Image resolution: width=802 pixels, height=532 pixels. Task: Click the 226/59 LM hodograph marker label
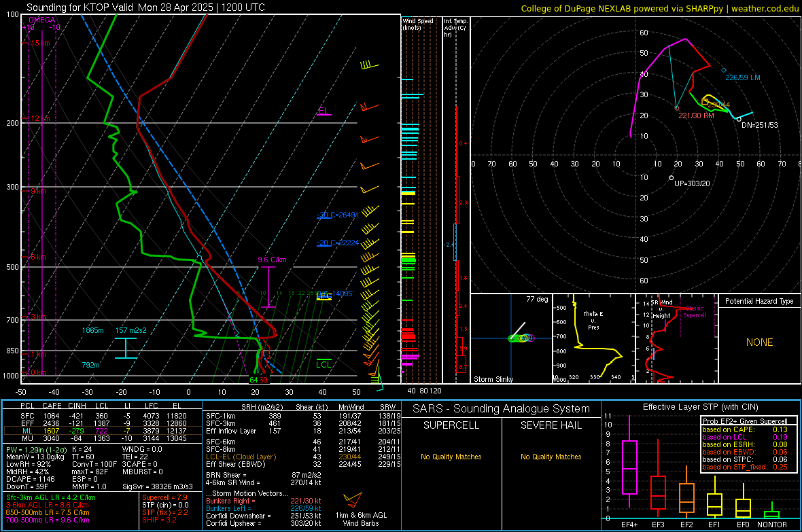[743, 77]
